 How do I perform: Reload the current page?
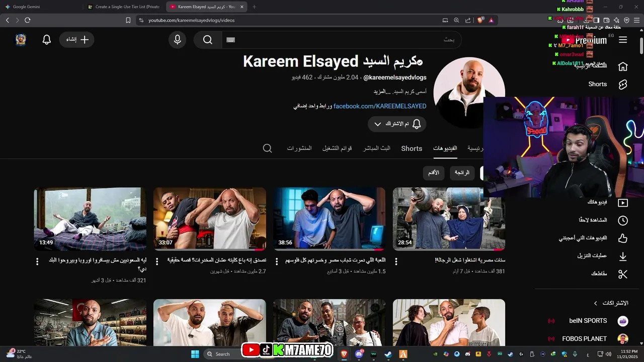coord(28,20)
